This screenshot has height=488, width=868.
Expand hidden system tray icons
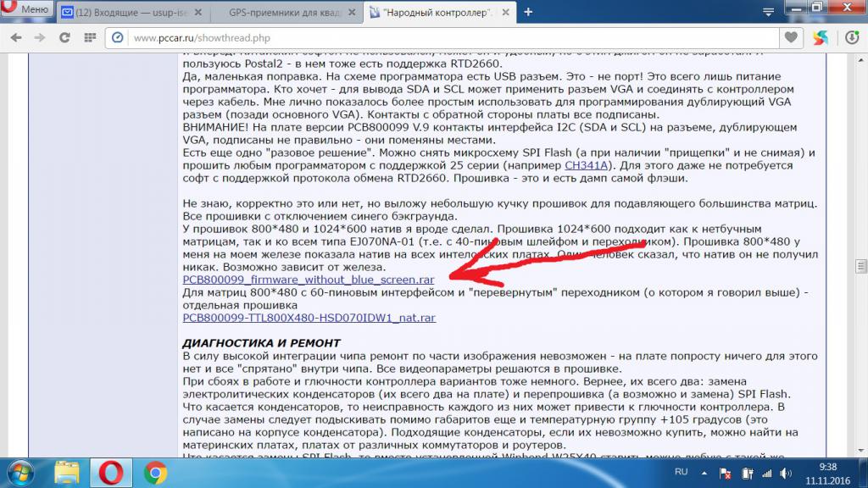point(704,474)
